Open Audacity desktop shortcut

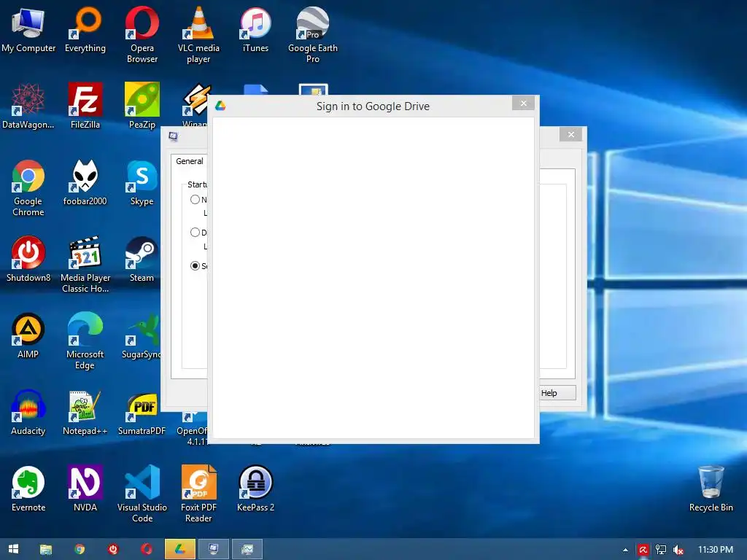28,413
